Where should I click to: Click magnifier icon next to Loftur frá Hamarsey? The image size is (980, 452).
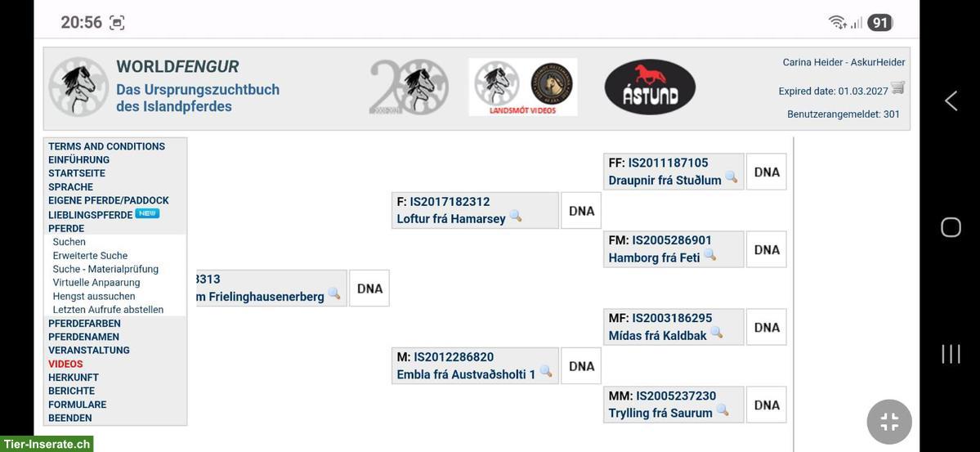coord(516,216)
